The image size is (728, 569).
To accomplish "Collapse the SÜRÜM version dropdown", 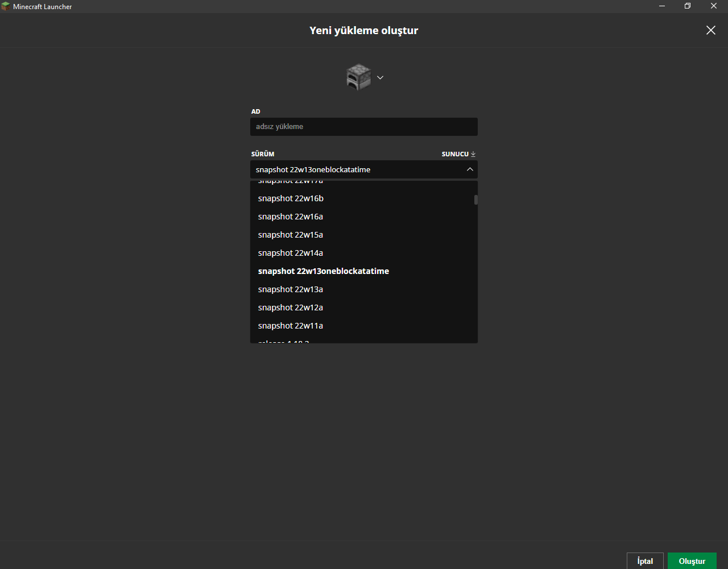I will [470, 169].
